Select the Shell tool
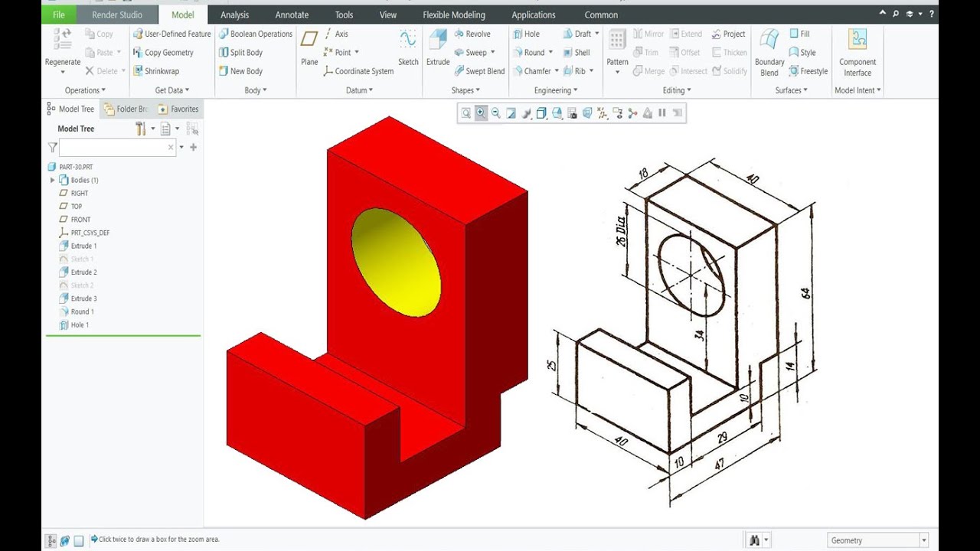This screenshot has height=551, width=980. (x=577, y=53)
